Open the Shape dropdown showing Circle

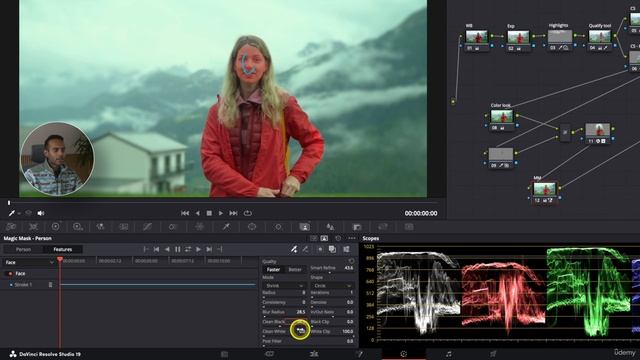[332, 286]
